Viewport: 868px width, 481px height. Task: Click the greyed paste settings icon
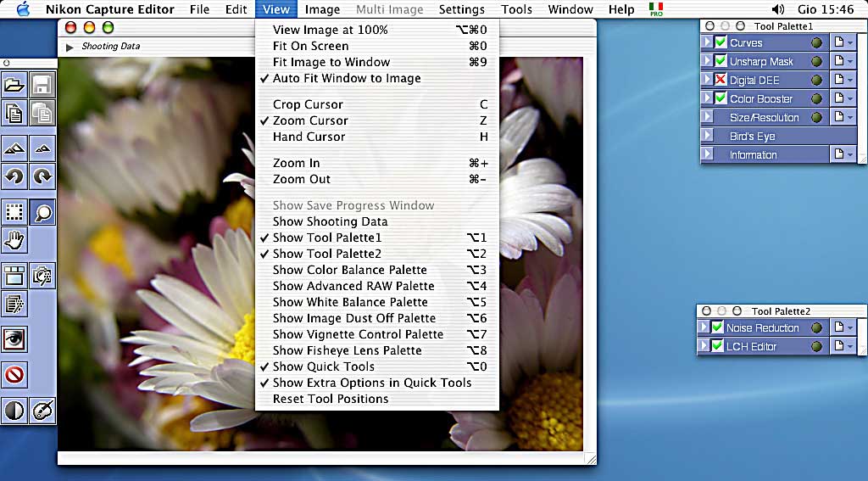[42, 114]
